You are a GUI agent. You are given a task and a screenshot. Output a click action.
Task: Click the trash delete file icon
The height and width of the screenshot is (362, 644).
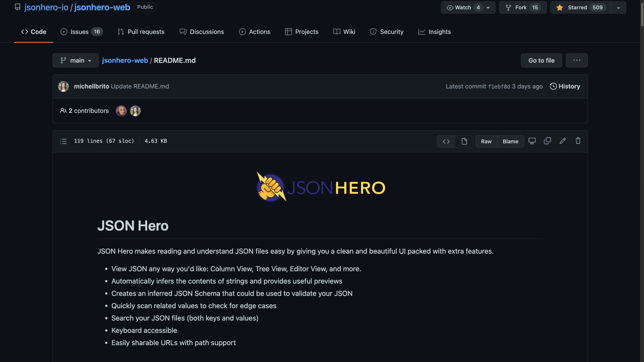coord(578,141)
